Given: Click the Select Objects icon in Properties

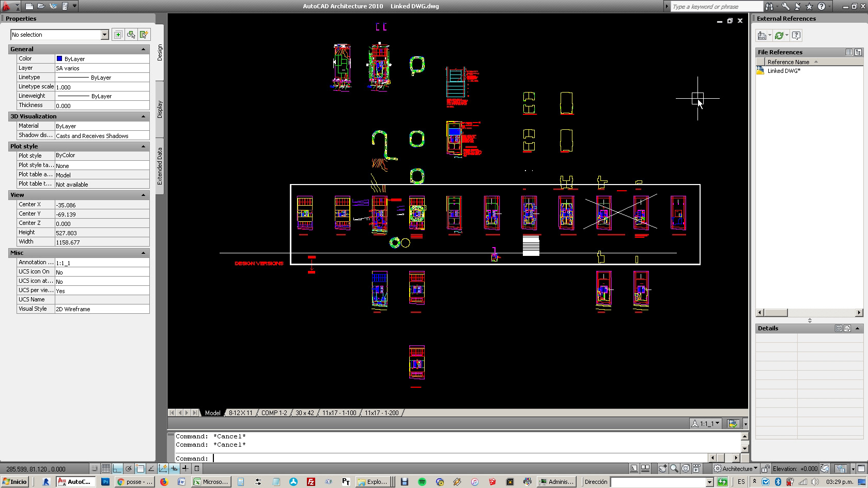Looking at the screenshot, I should tap(131, 35).
